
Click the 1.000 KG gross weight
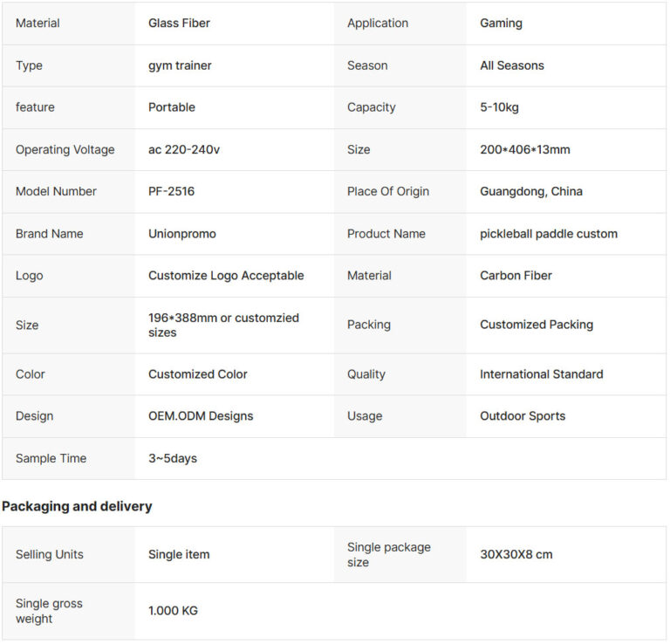pyautogui.click(x=173, y=611)
